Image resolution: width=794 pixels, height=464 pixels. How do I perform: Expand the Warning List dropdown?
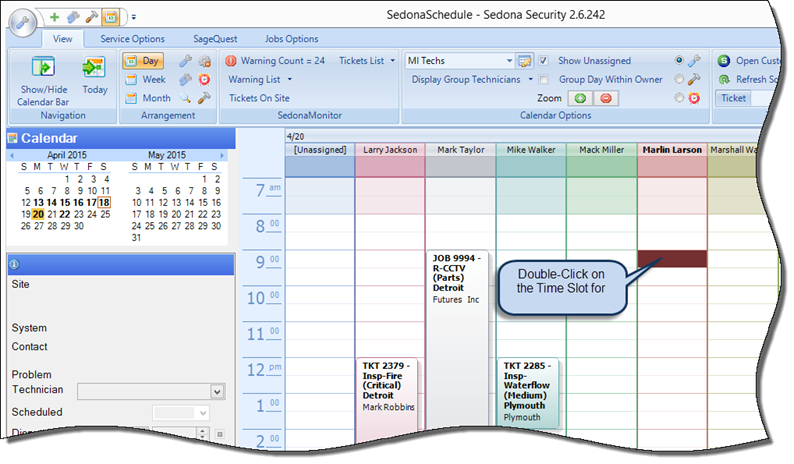click(x=290, y=80)
